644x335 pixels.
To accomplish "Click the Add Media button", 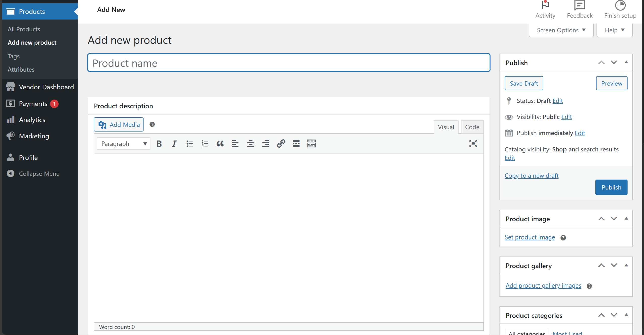I will [119, 124].
